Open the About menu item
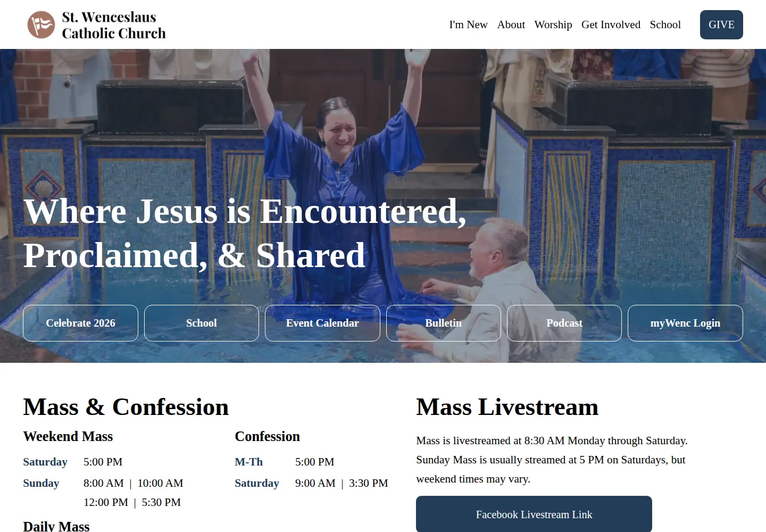Screen dimensions: 766x532 [x=511, y=24]
